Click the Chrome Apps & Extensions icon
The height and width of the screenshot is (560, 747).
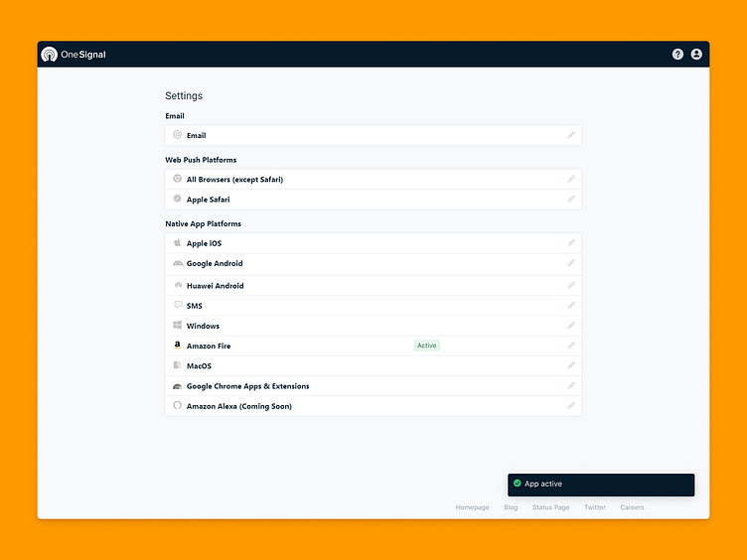pos(177,385)
